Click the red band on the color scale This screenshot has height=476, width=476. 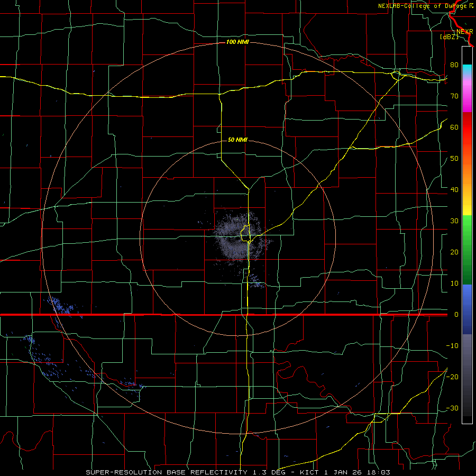coord(467,127)
